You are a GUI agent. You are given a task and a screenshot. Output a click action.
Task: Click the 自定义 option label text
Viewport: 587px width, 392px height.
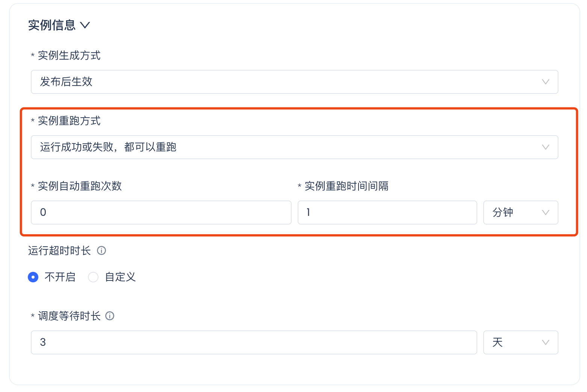[x=120, y=277]
